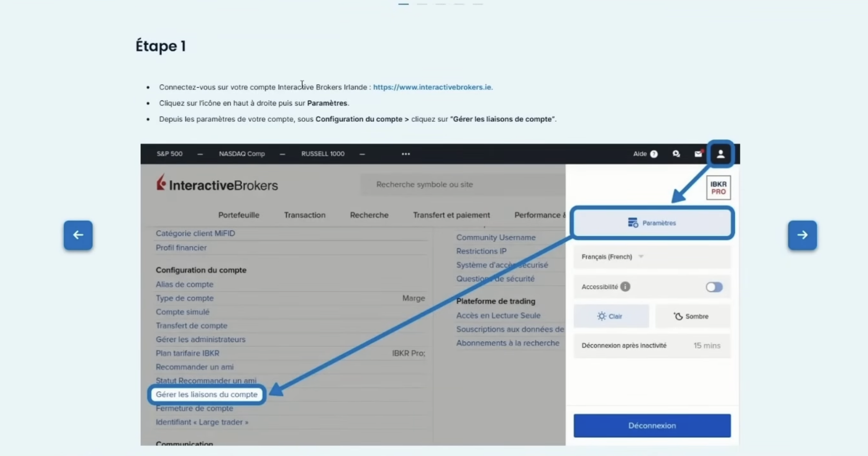The height and width of the screenshot is (456, 868).
Task: Open Type de compte setting
Action: pyautogui.click(x=185, y=298)
